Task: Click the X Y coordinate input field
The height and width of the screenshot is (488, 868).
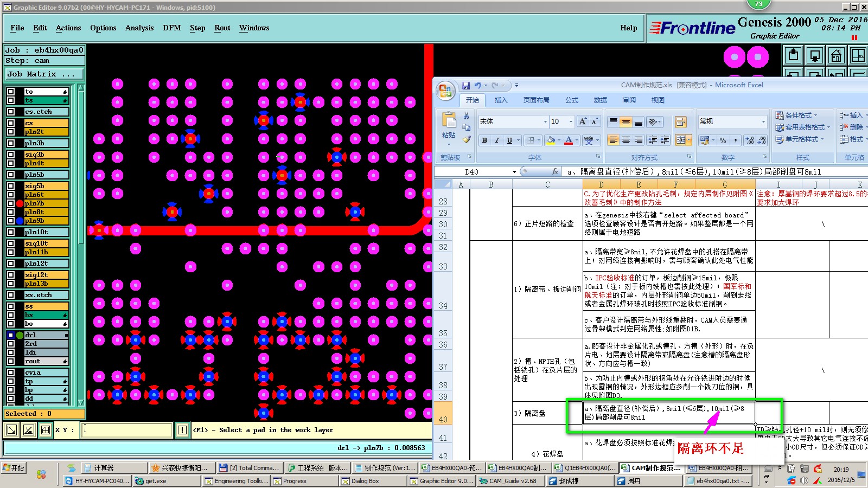Action: (x=127, y=430)
